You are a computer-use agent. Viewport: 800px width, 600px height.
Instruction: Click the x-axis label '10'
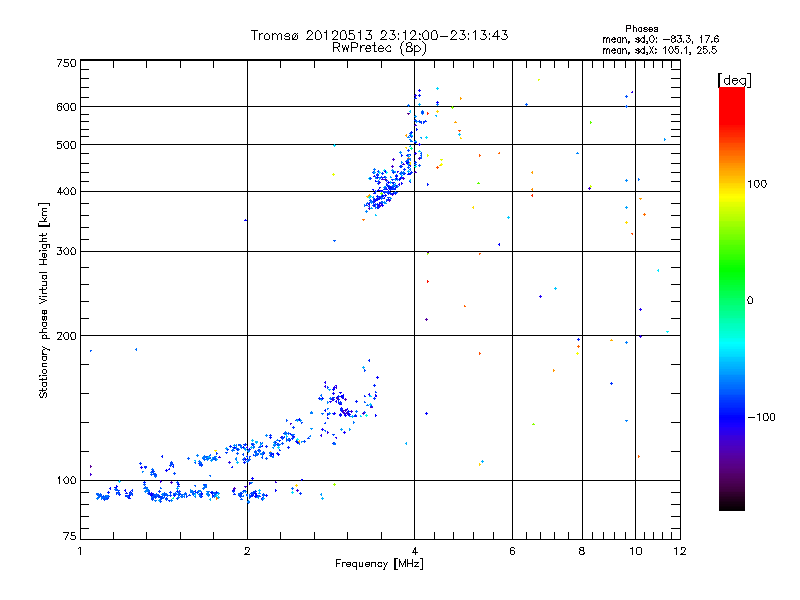(635, 551)
